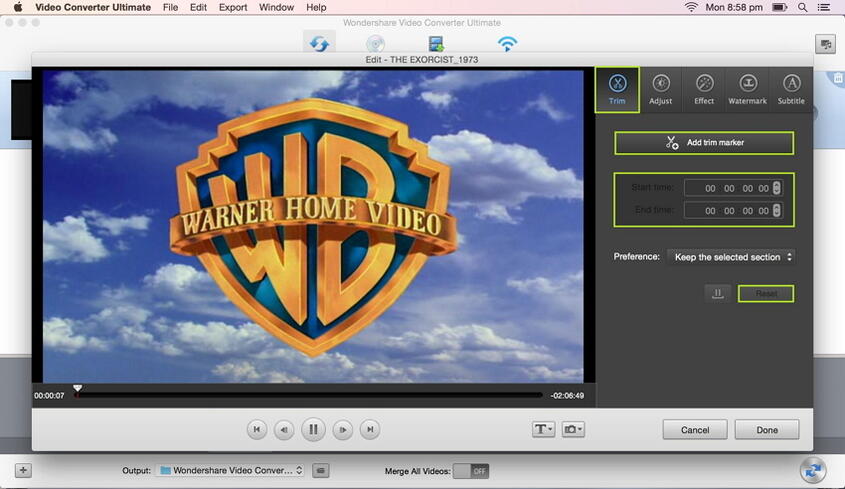Skip to the end of the video
This screenshot has width=845, height=489.
[370, 430]
